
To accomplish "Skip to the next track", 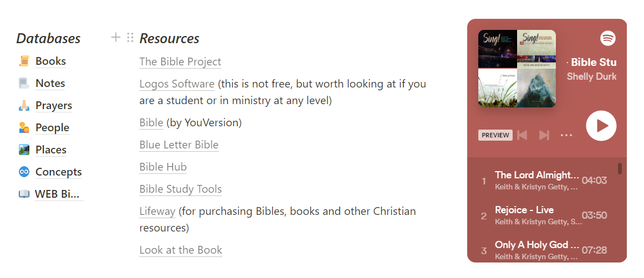I will coord(544,135).
